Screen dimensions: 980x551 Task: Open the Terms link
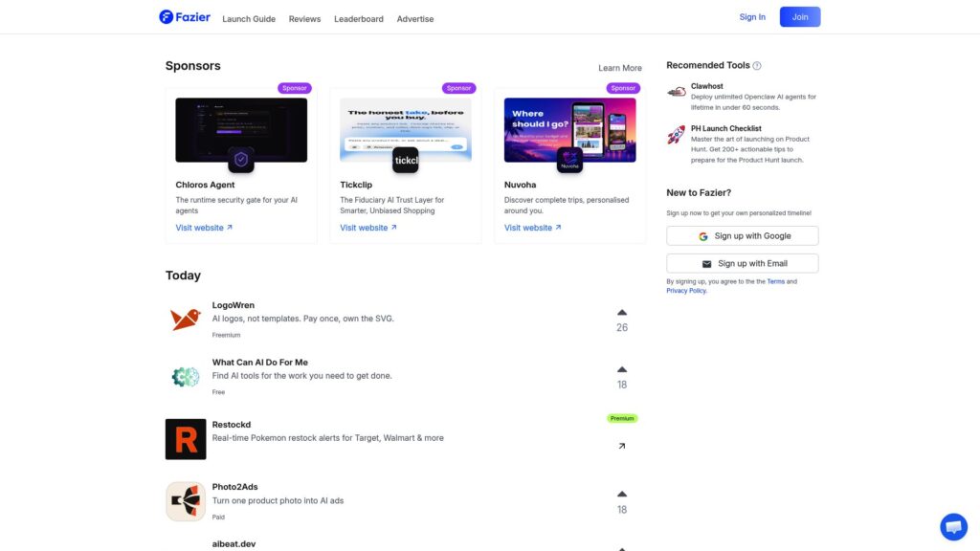click(x=775, y=282)
